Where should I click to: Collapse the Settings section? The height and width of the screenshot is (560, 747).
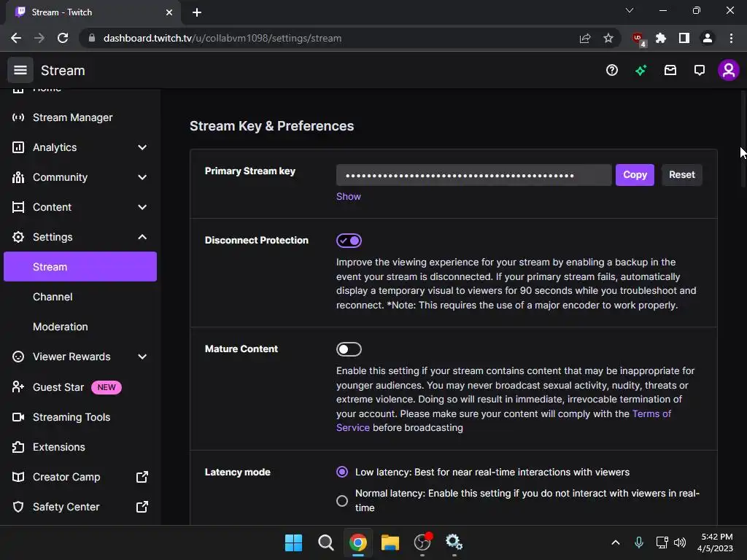coord(142,237)
